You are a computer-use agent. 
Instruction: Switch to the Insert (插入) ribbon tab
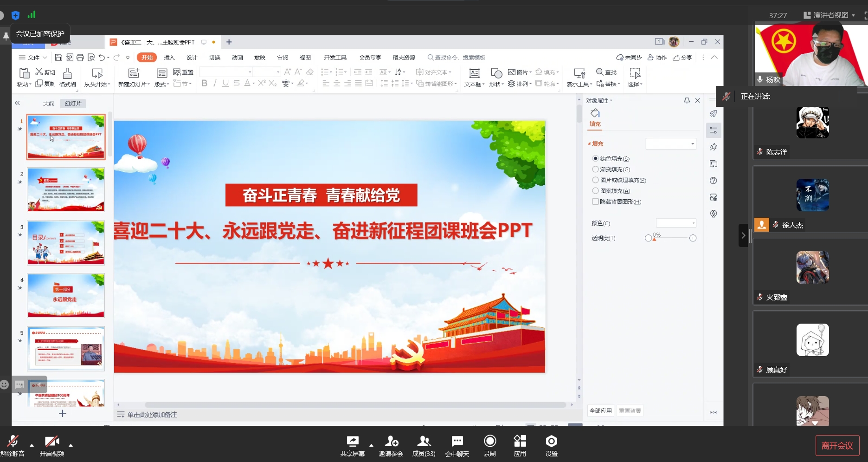point(169,58)
